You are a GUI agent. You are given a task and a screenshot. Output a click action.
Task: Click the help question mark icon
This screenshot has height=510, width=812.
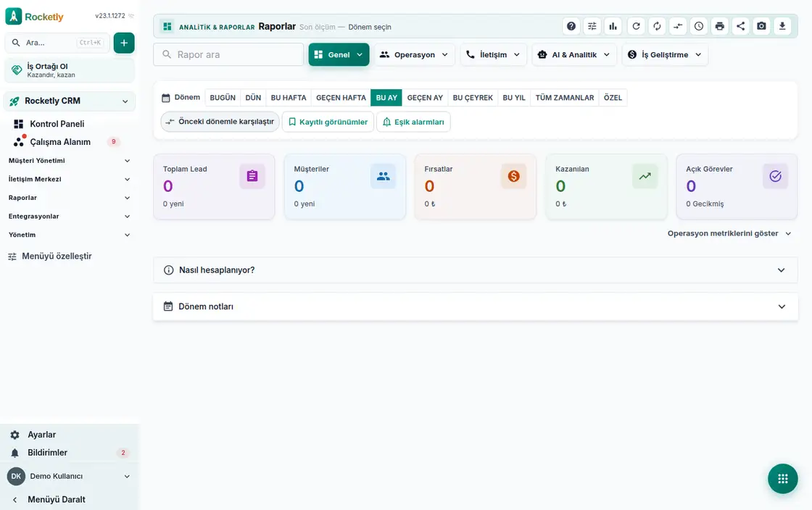(x=571, y=26)
